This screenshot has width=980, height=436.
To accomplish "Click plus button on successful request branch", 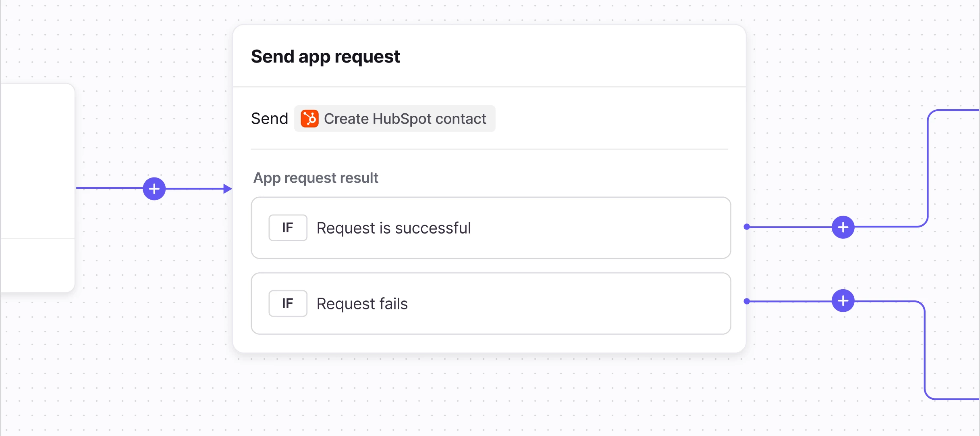I will [843, 227].
